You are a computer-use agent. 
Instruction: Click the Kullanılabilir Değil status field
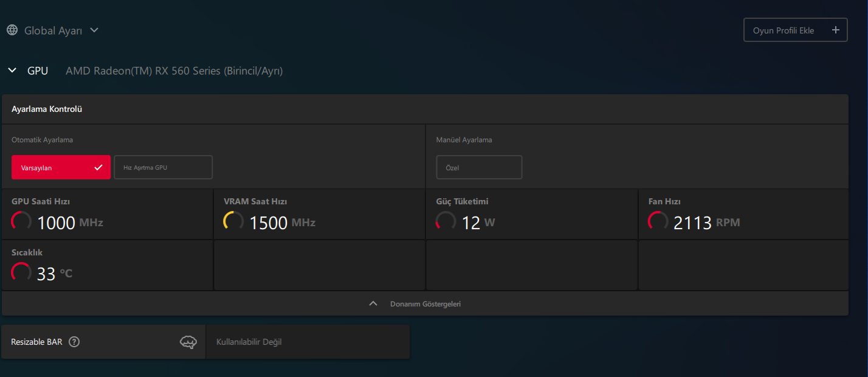click(308, 342)
